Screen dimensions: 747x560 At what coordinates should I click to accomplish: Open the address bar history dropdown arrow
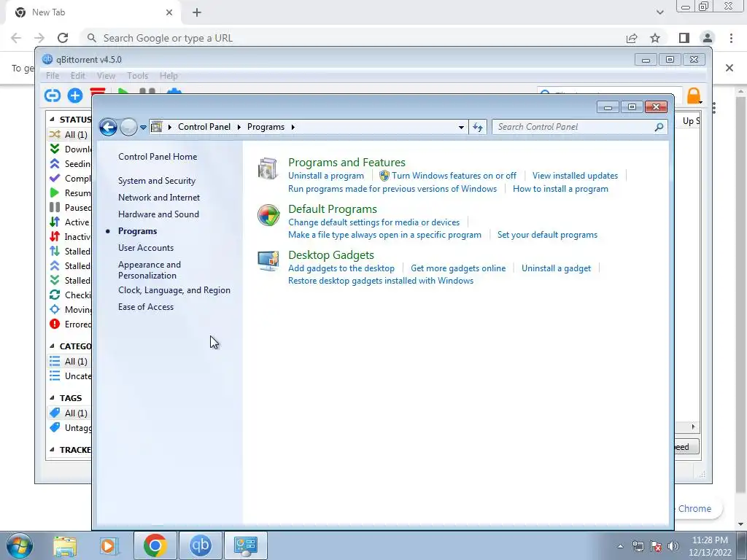pyautogui.click(x=461, y=128)
